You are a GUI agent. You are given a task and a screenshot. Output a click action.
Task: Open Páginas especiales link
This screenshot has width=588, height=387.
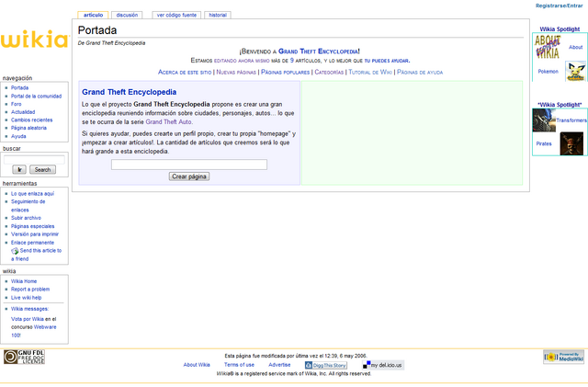point(33,226)
